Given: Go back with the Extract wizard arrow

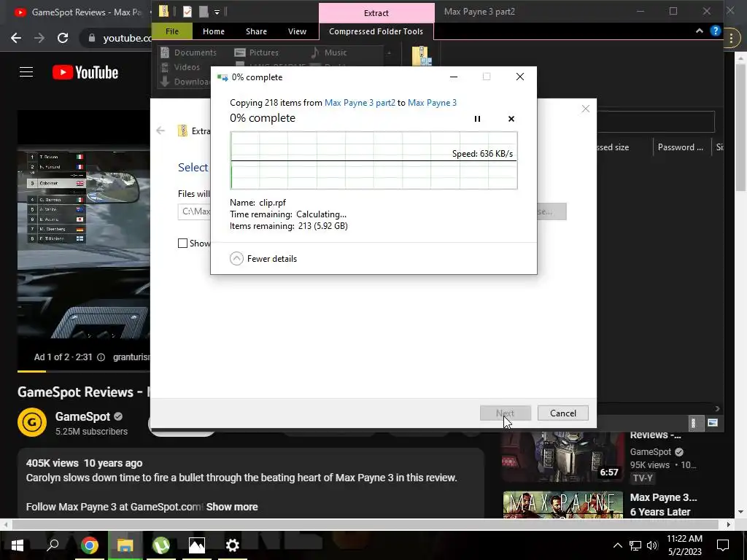Looking at the screenshot, I should coord(160,131).
